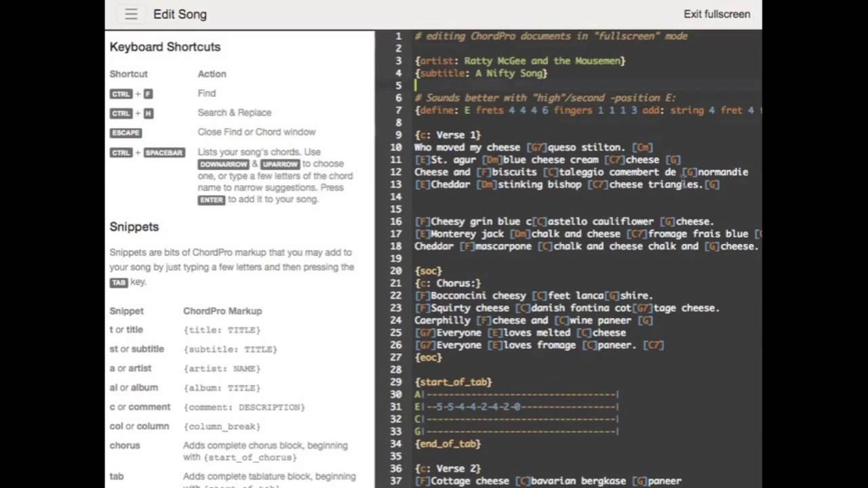The height and width of the screenshot is (488, 868).
Task: Click the {column_break} markup text
Action: [222, 426]
